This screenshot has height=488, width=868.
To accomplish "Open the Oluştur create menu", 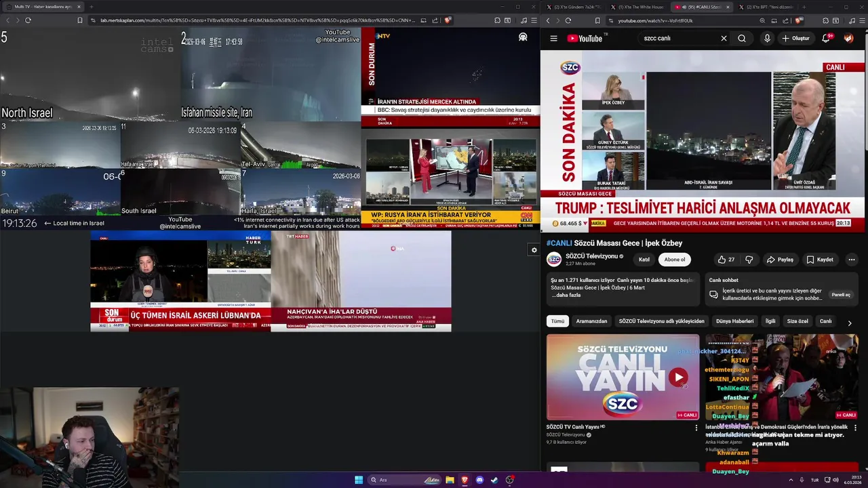I will pos(795,39).
